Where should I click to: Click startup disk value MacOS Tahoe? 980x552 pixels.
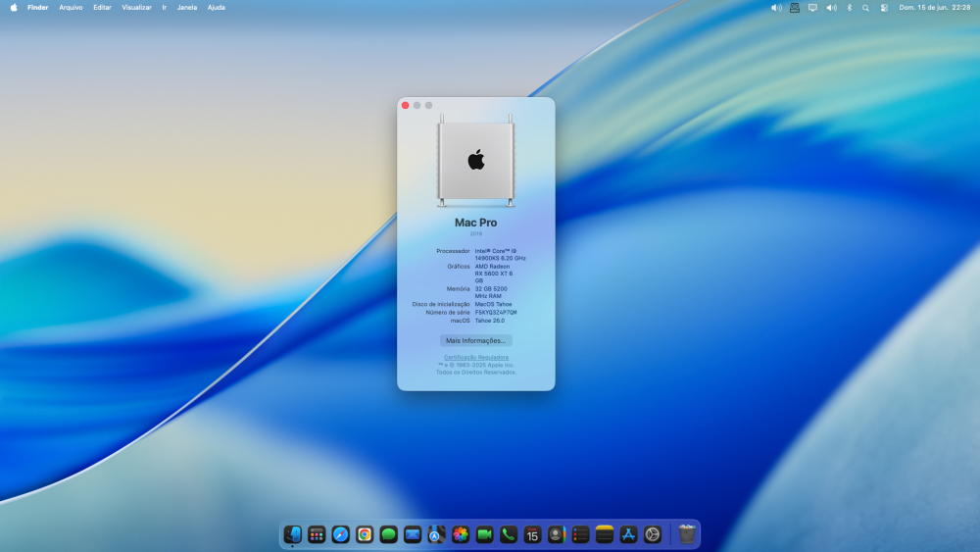tap(493, 305)
